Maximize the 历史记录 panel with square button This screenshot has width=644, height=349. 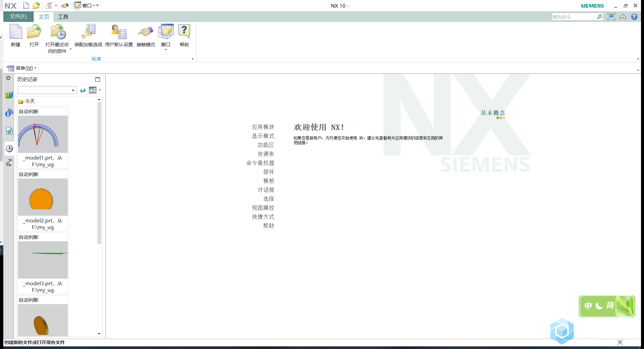coord(98,79)
